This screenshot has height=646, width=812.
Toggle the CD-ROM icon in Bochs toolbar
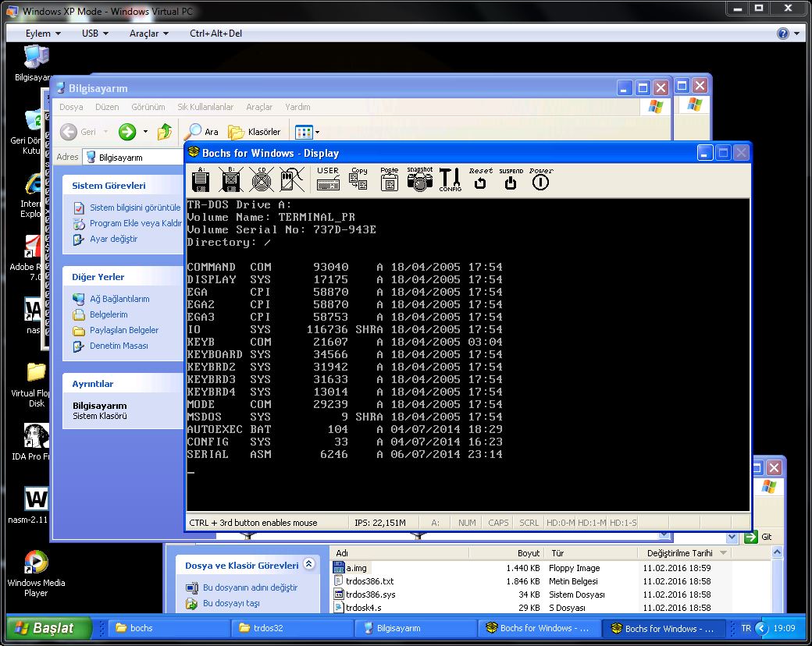(x=262, y=179)
